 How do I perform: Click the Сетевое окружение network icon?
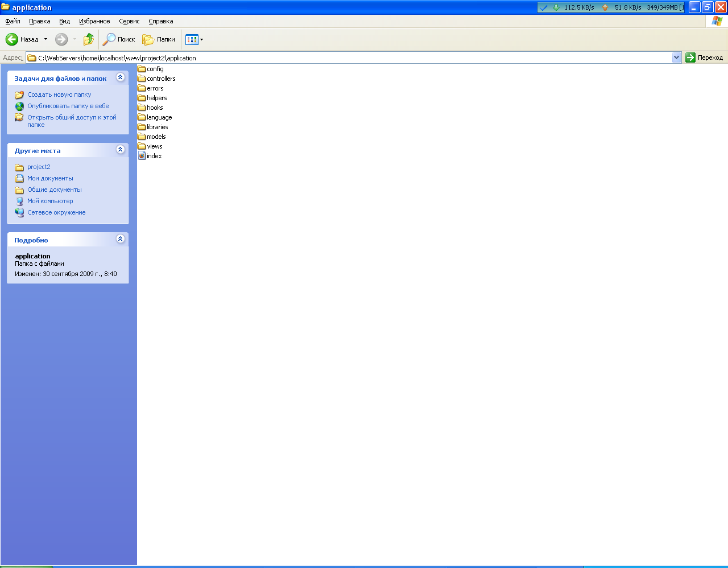(x=19, y=213)
